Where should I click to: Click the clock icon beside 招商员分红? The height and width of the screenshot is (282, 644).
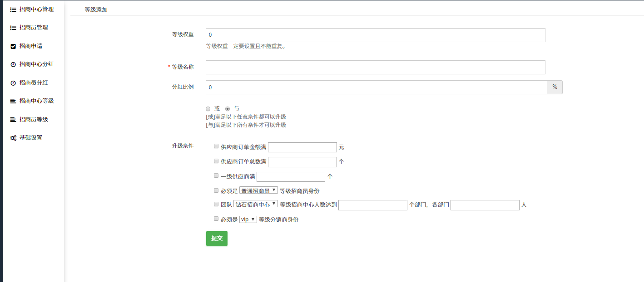pos(13,83)
